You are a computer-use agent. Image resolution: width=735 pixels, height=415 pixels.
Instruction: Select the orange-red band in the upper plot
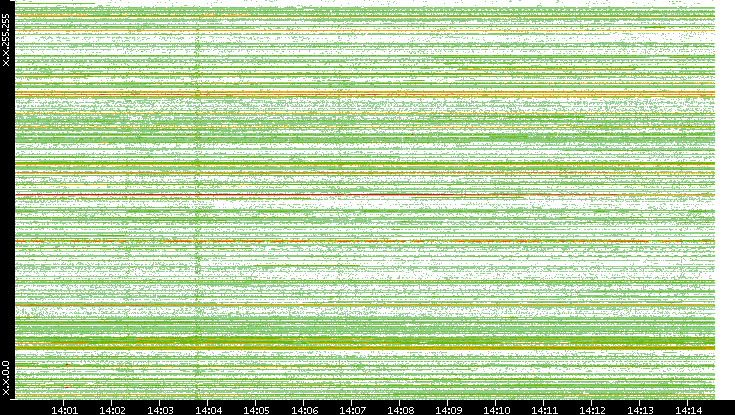click(x=360, y=95)
